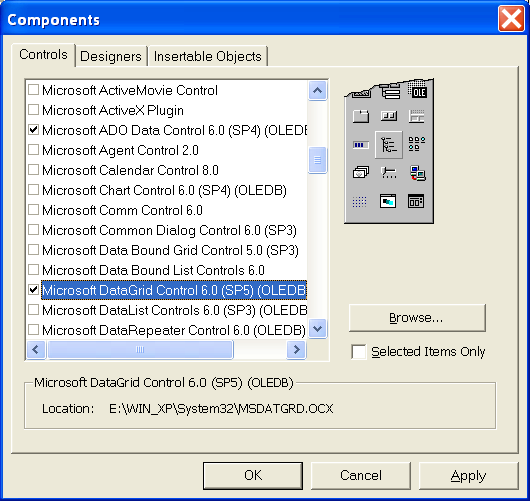
Task: Click the horizontal scroll right arrow
Action: pos(296,349)
